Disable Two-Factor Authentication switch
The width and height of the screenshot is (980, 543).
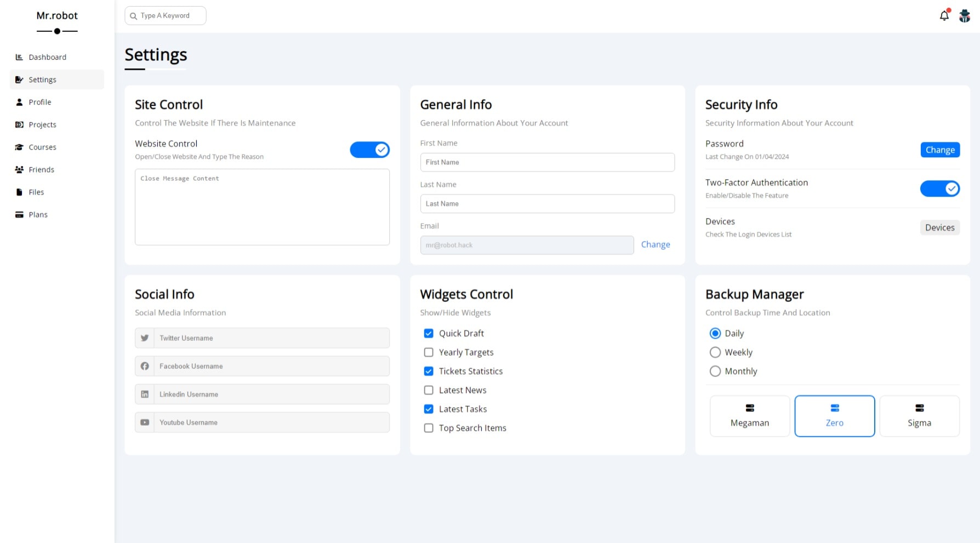(x=939, y=188)
